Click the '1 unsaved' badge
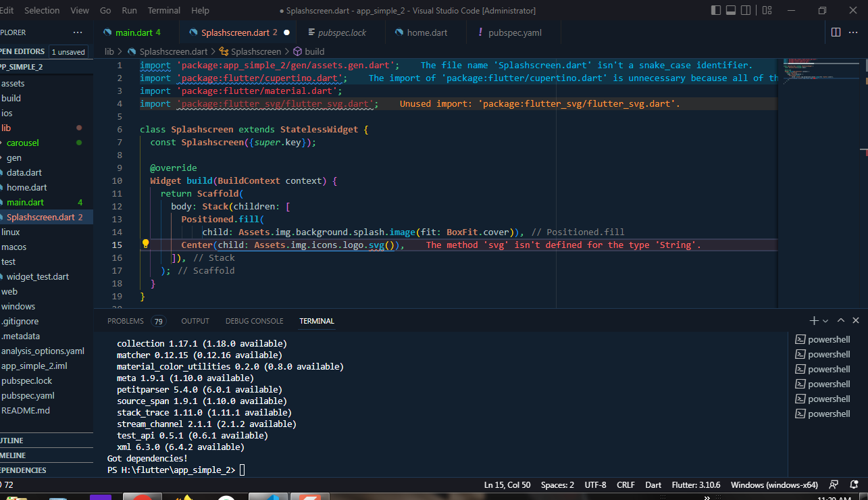 point(68,52)
